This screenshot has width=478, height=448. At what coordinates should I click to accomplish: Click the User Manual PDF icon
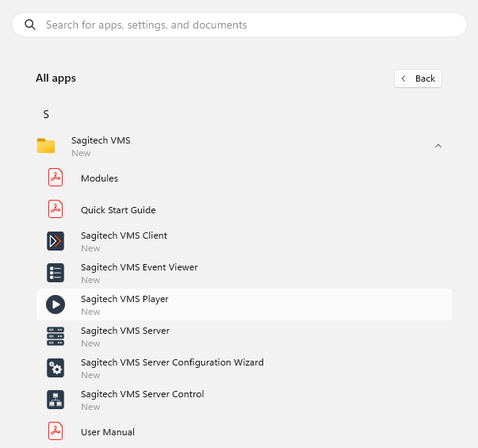click(55, 431)
